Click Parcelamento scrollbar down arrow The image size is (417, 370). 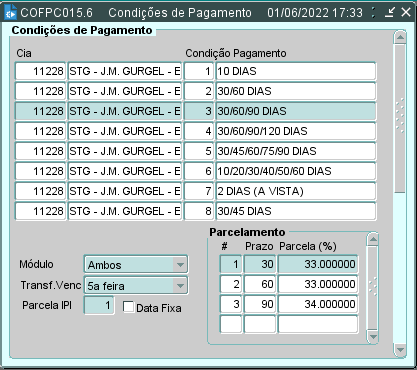click(373, 336)
